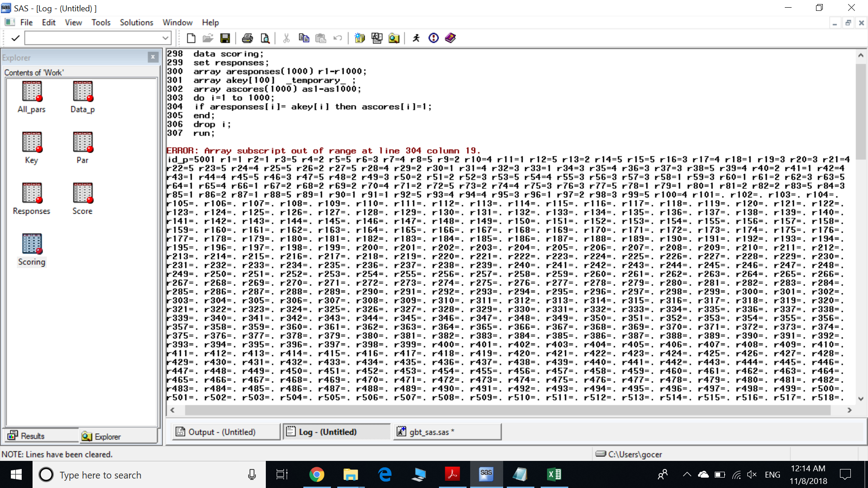
Task: Open Print Preview icon
Action: pos(265,38)
